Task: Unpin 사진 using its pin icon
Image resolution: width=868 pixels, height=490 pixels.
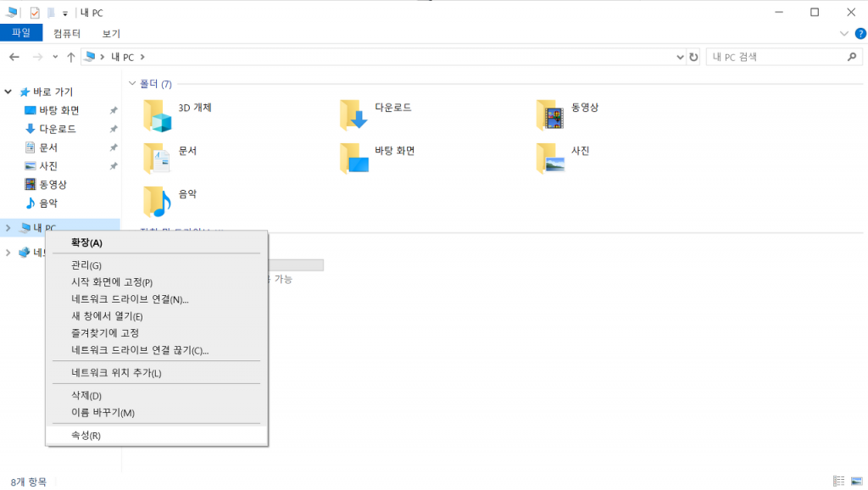Action: point(114,166)
